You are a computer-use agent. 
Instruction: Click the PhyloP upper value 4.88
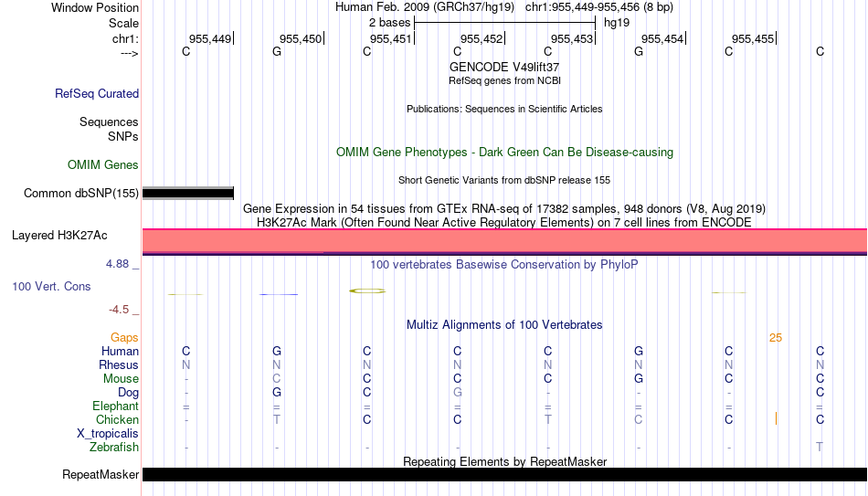pyautogui.click(x=117, y=264)
